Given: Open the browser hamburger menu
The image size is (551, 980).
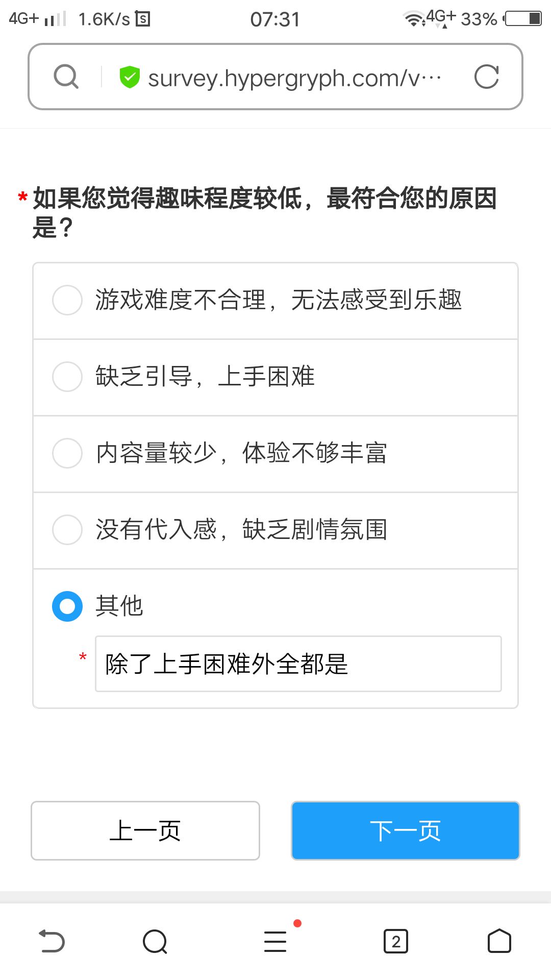Looking at the screenshot, I should click(275, 941).
